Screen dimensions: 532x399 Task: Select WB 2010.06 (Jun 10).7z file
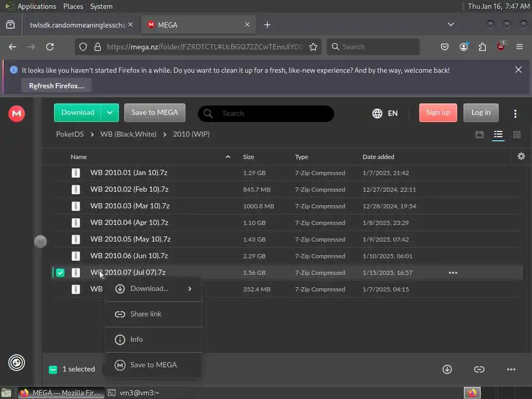pyautogui.click(x=129, y=256)
